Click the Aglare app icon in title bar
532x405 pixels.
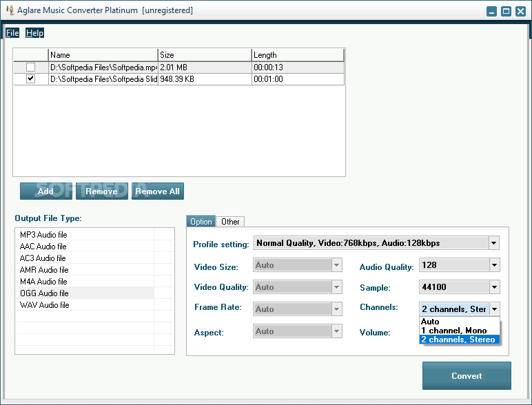(x=10, y=10)
